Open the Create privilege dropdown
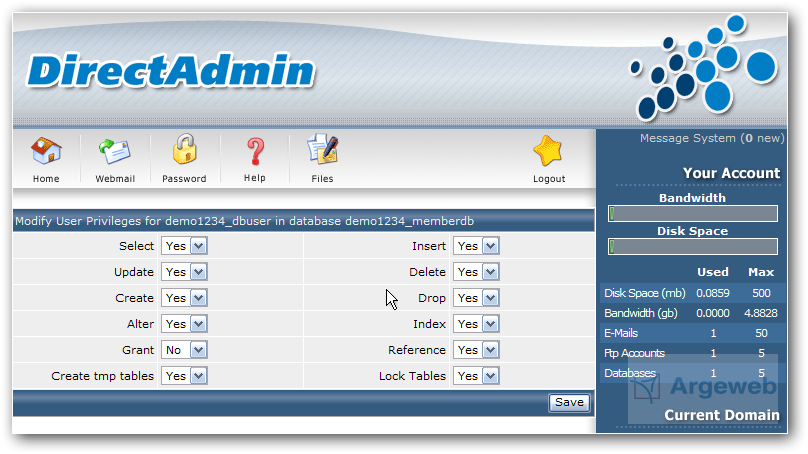 point(184,298)
